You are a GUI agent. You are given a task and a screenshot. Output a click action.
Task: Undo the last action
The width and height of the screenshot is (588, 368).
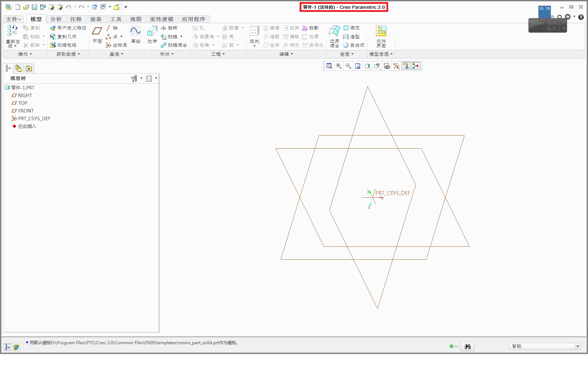point(68,7)
